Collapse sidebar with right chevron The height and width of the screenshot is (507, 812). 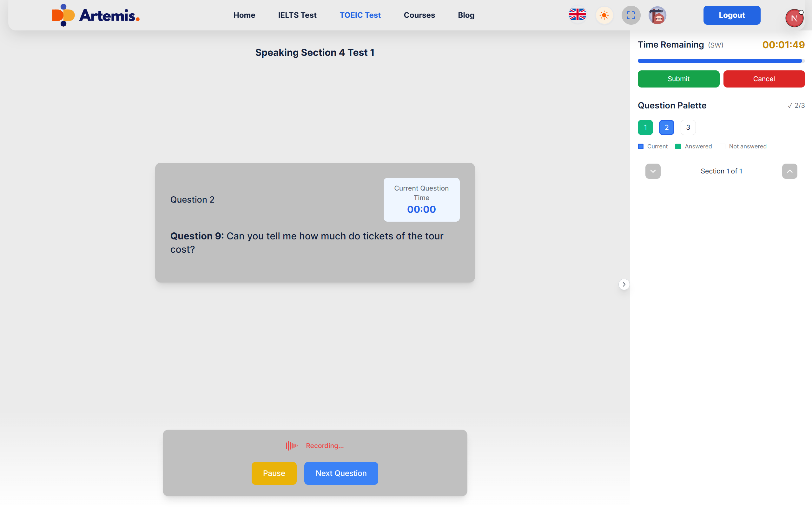[624, 284]
